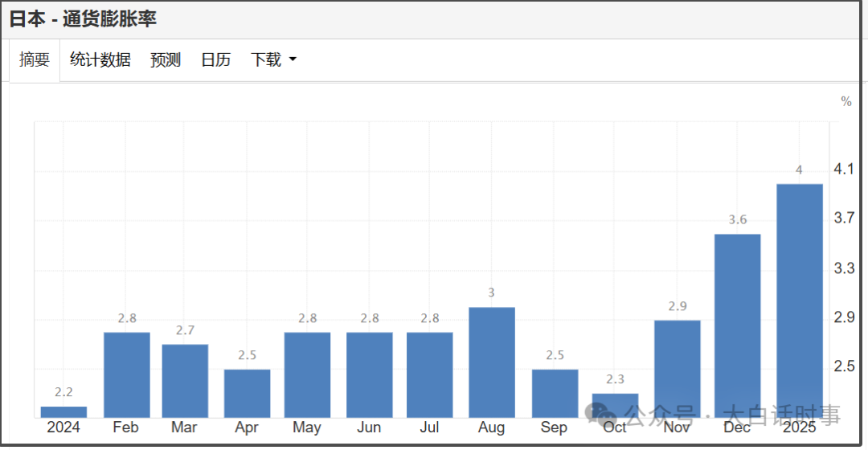Click the Jun bar labeled 2.8
Screen dimensions: 868x450
[x=369, y=375]
